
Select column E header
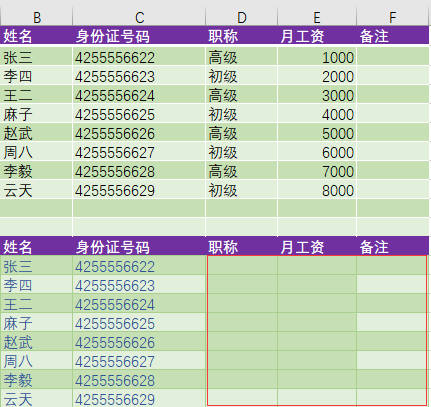click(317, 17)
